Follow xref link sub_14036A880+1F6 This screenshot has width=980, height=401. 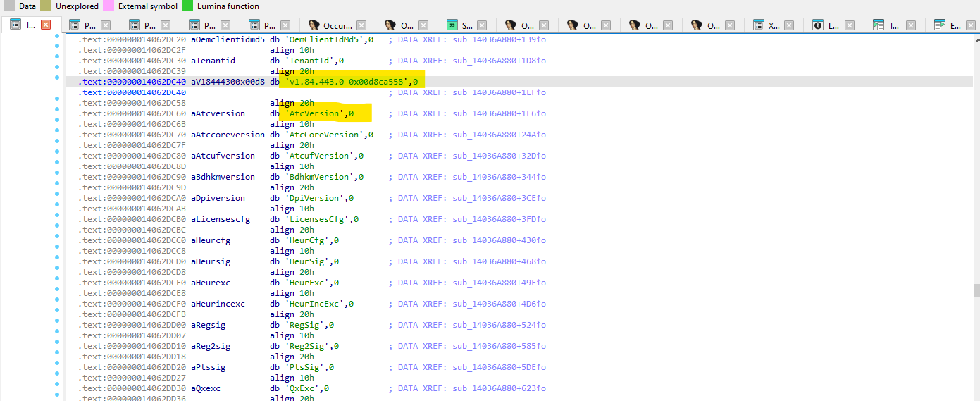(x=499, y=113)
